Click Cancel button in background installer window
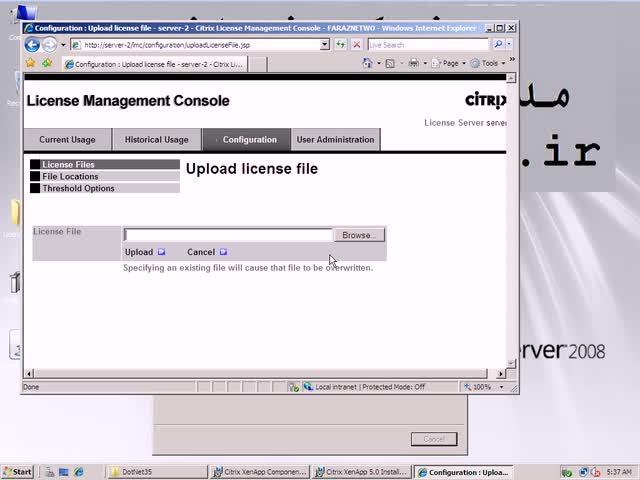This screenshot has height=480, width=640. 434,439
